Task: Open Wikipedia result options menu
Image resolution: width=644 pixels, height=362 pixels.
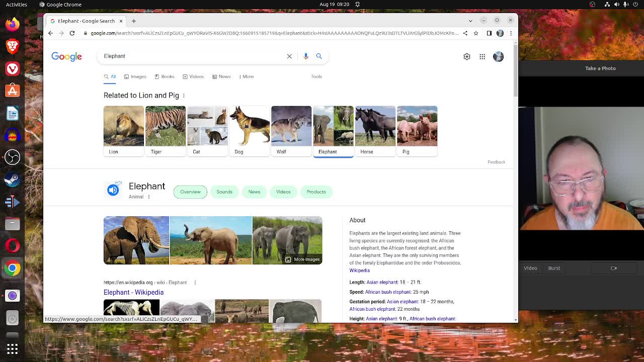Action: (x=195, y=283)
